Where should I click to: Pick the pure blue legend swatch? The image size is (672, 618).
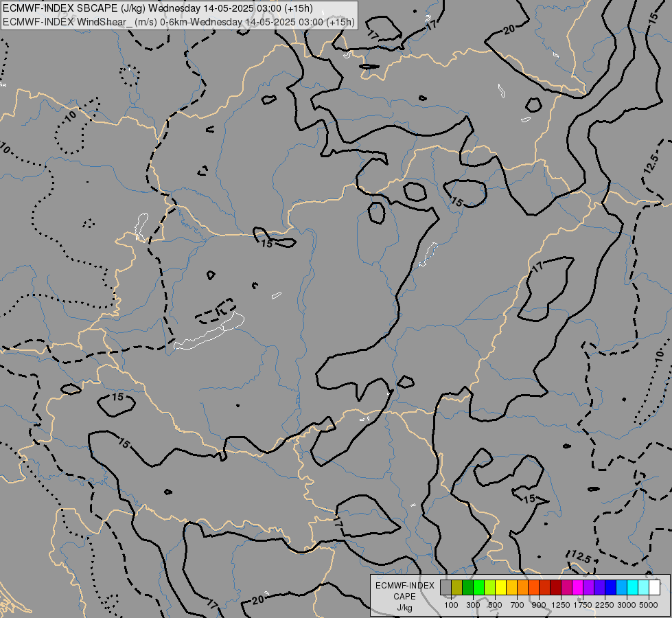610,587
